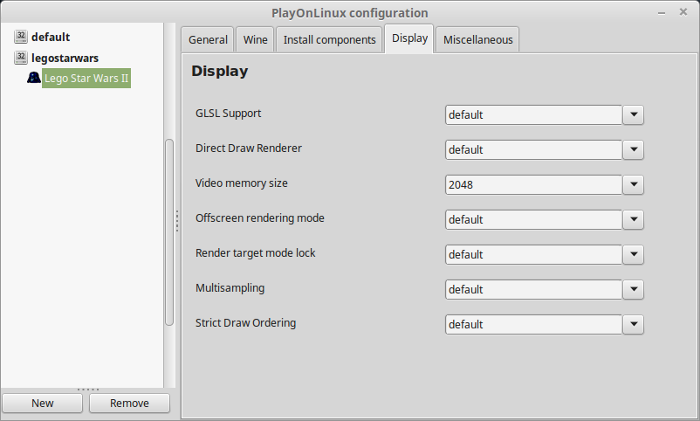Switch to the Wine tab

(255, 40)
